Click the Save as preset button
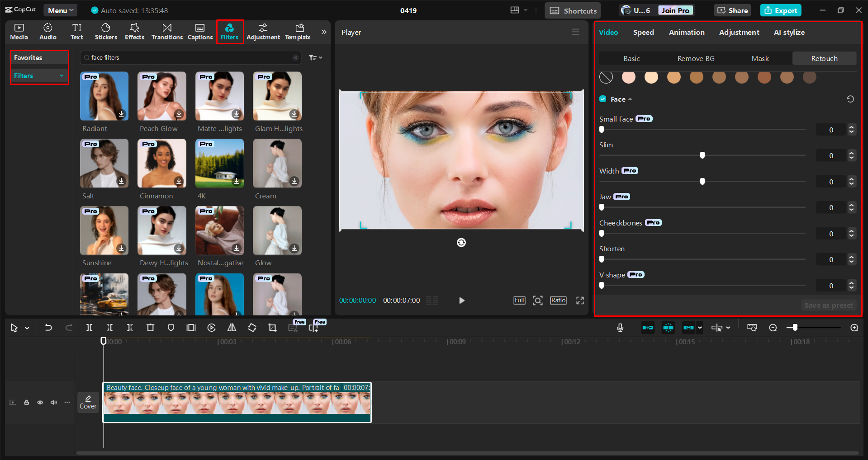 point(829,305)
